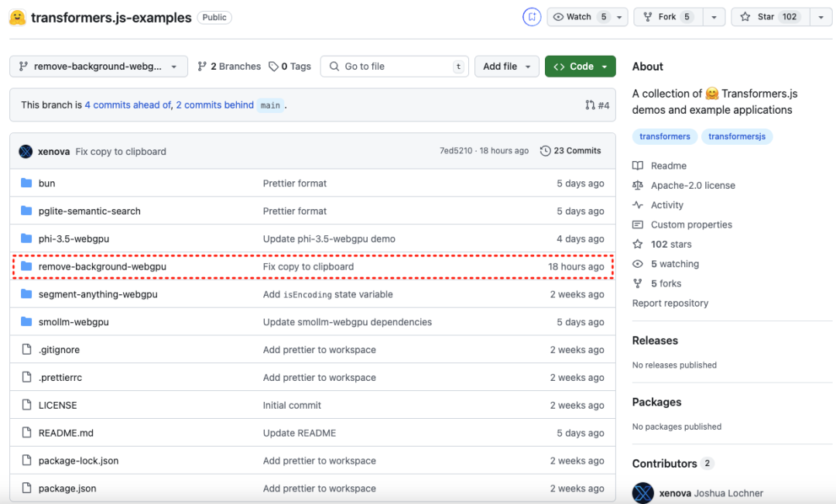836x504 pixels.
Task: Click the 102 stars star icon
Action: tap(638, 244)
